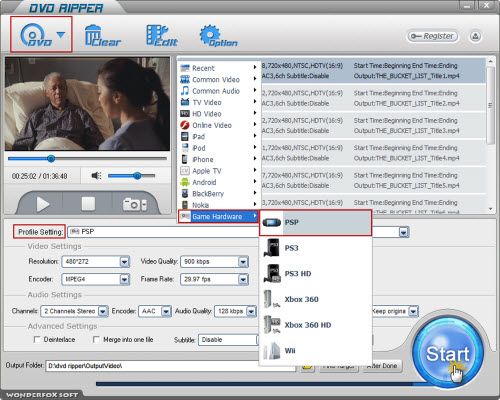Mute audio with the speaker icon
The width and height of the screenshot is (500, 400).
pyautogui.click(x=96, y=175)
